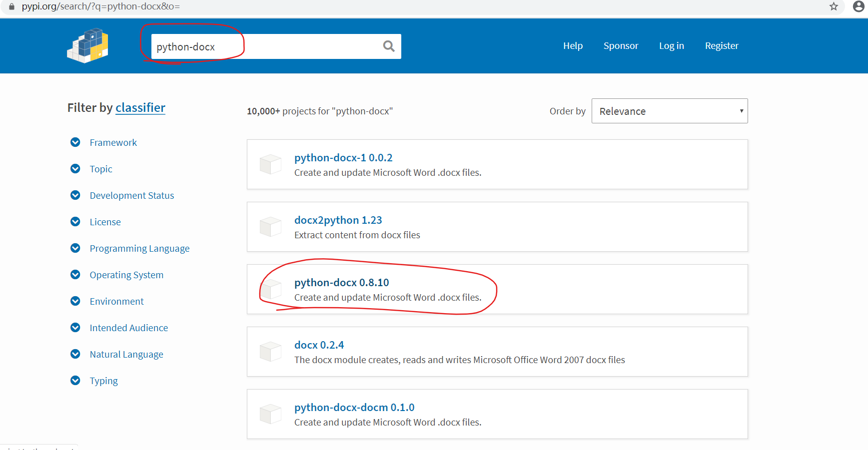Open docx2python 1.23 project
Viewport: 868px width, 450px height.
pyautogui.click(x=338, y=220)
